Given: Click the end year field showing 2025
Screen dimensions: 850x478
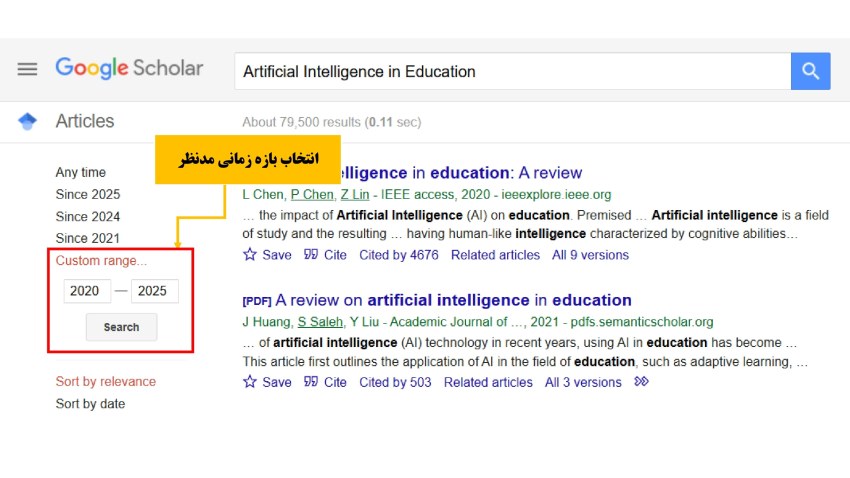Looking at the screenshot, I should tap(154, 291).
